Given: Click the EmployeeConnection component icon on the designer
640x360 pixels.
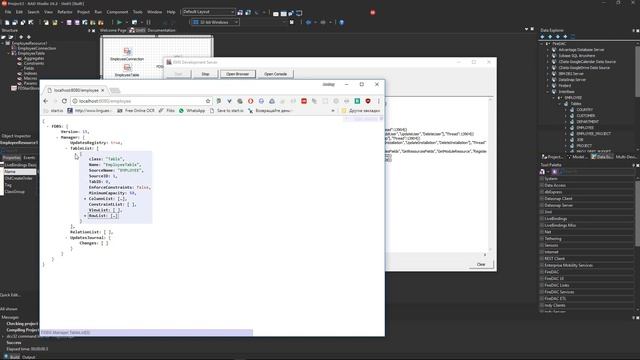Looking at the screenshot, I should point(127,51).
